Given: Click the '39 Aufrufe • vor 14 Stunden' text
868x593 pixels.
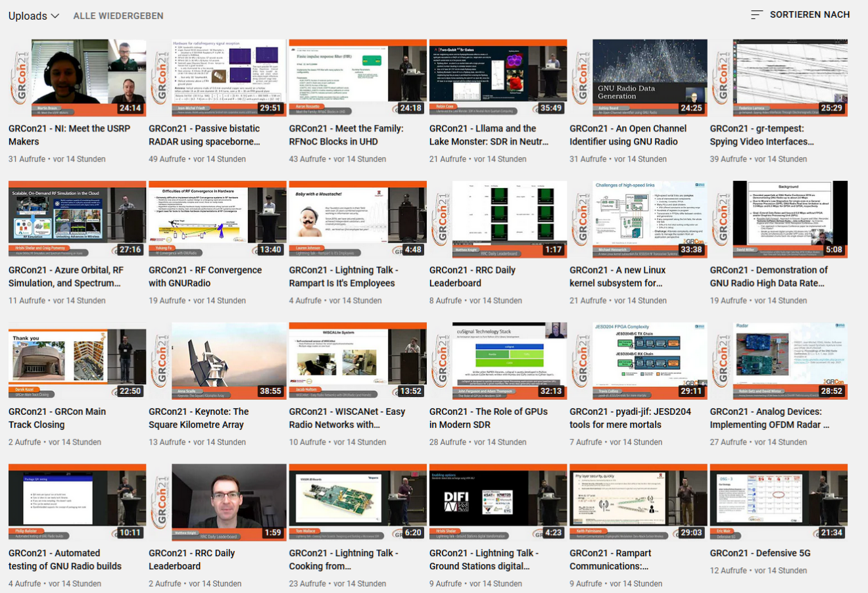Looking at the screenshot, I should [x=758, y=159].
